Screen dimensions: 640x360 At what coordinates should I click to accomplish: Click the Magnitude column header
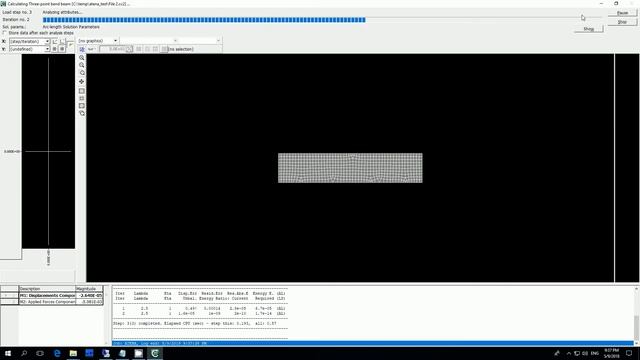pyautogui.click(x=89, y=289)
